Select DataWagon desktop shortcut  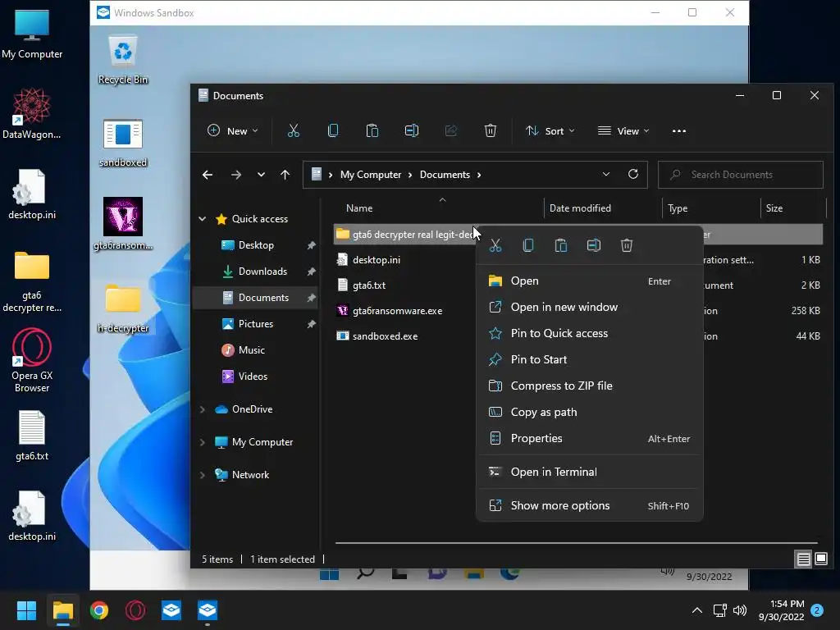pos(32,114)
